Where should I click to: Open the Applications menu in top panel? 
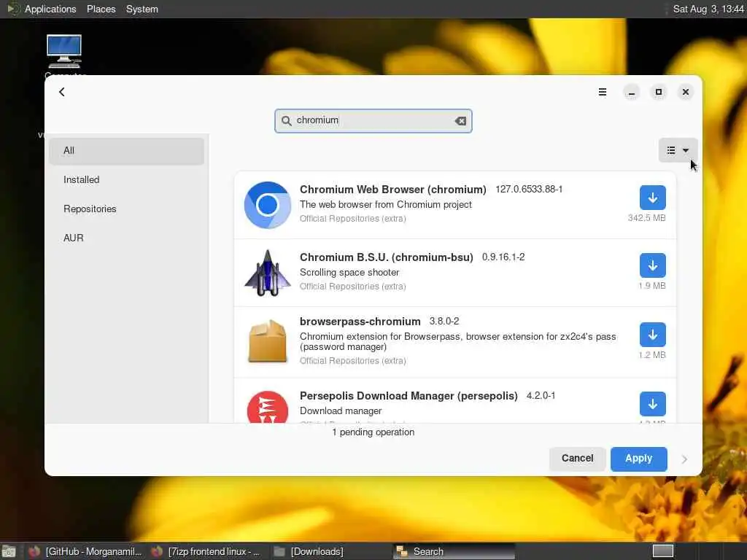pyautogui.click(x=50, y=9)
